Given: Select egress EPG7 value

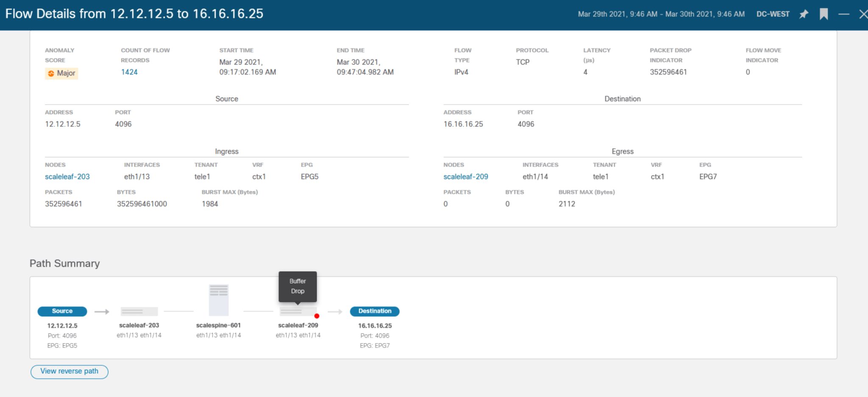Looking at the screenshot, I should pyautogui.click(x=708, y=176).
